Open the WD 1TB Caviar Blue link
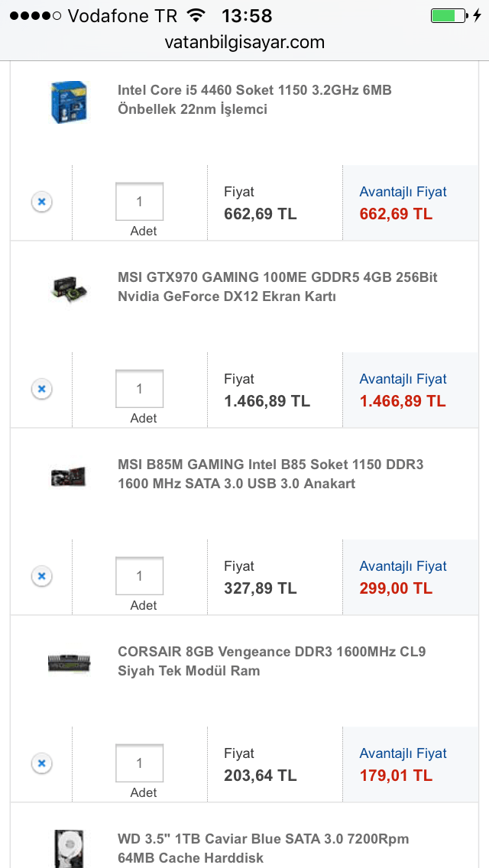The image size is (489, 868). pyautogui.click(x=264, y=848)
